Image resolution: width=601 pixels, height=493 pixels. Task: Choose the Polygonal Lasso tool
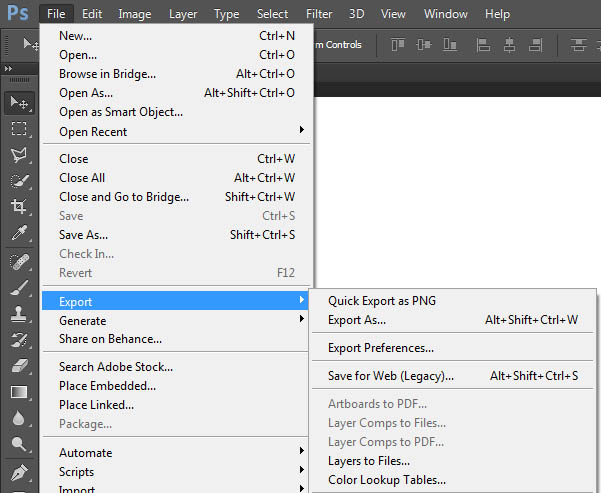click(x=18, y=155)
